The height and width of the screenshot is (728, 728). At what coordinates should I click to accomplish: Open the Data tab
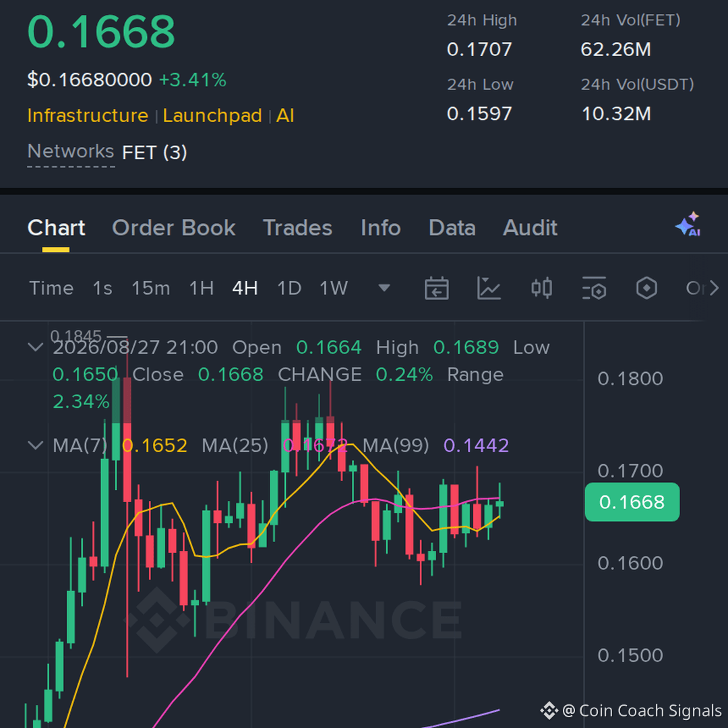(x=452, y=228)
